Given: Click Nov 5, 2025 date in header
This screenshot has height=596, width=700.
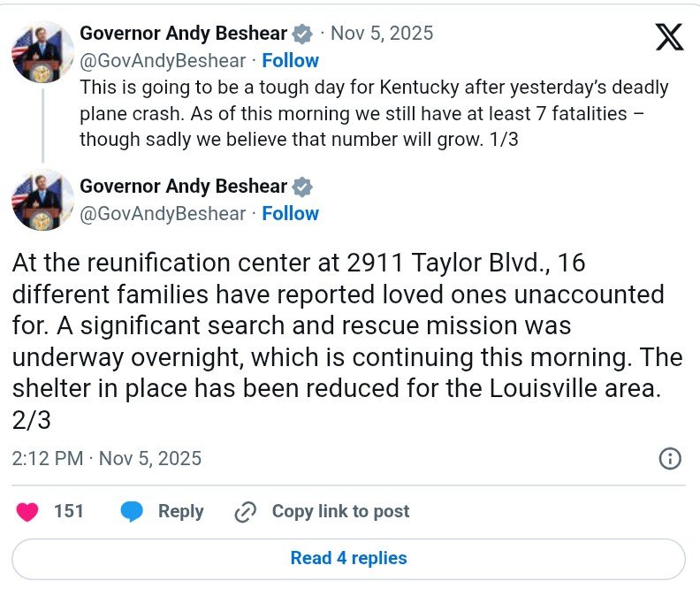Looking at the screenshot, I should [382, 34].
